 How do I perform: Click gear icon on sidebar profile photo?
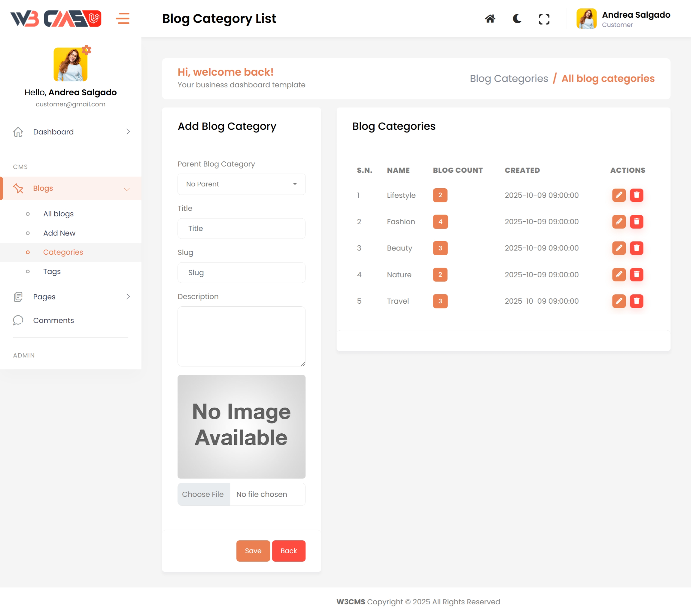87,50
